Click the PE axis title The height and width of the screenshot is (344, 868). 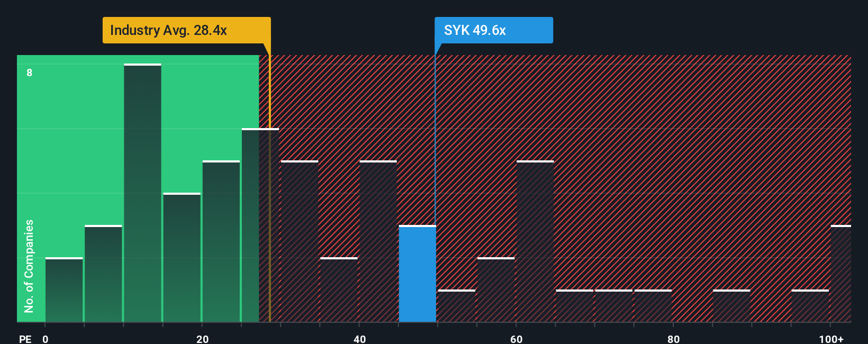(25, 339)
